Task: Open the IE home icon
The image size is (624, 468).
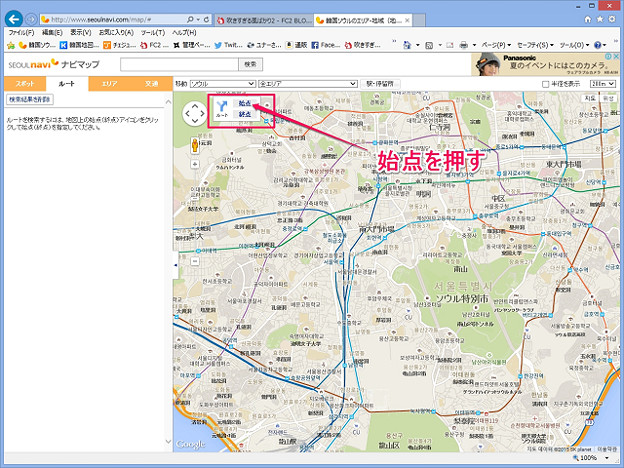Action: pos(587,19)
